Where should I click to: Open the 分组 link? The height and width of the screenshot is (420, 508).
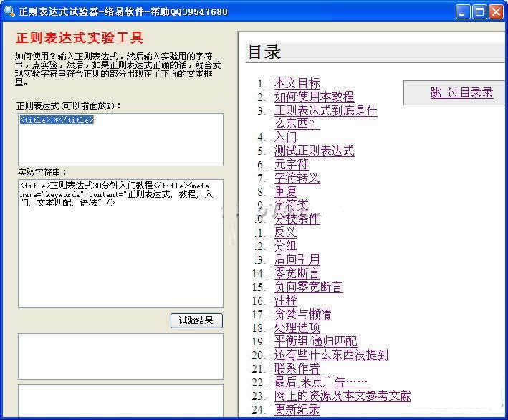285,246
